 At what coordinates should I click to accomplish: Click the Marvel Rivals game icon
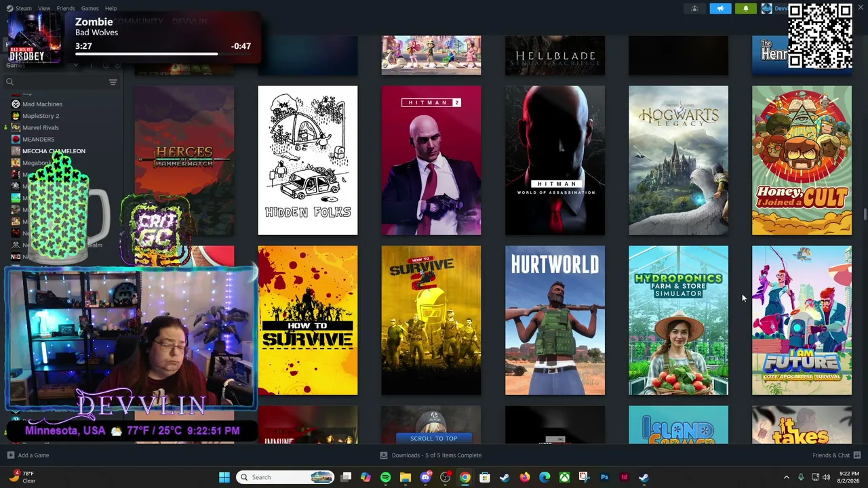click(x=16, y=127)
